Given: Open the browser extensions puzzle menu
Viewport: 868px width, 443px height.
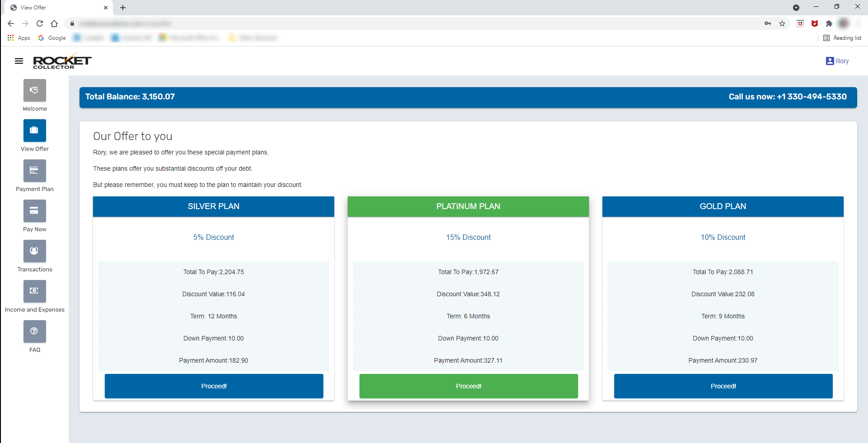Looking at the screenshot, I should pyautogui.click(x=830, y=23).
